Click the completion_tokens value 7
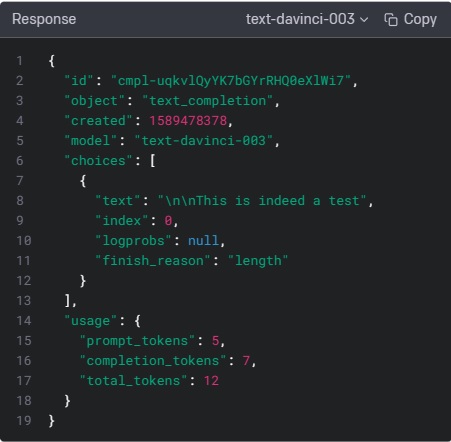 pyautogui.click(x=246, y=361)
